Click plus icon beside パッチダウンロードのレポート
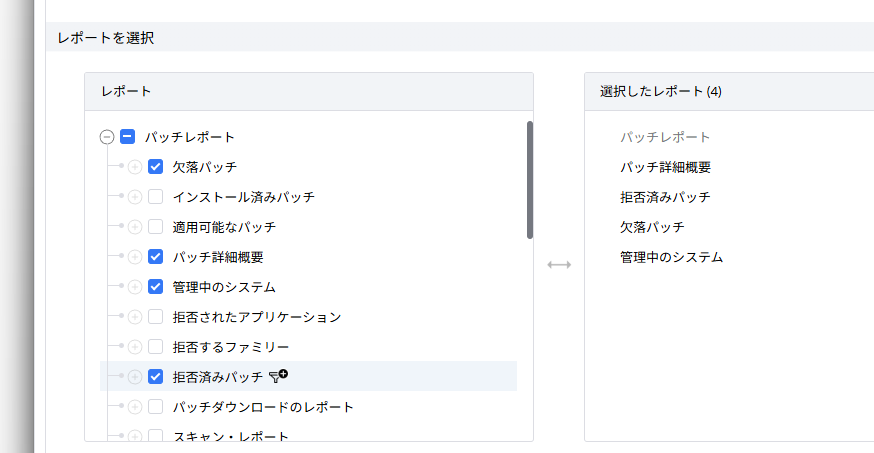 click(135, 407)
